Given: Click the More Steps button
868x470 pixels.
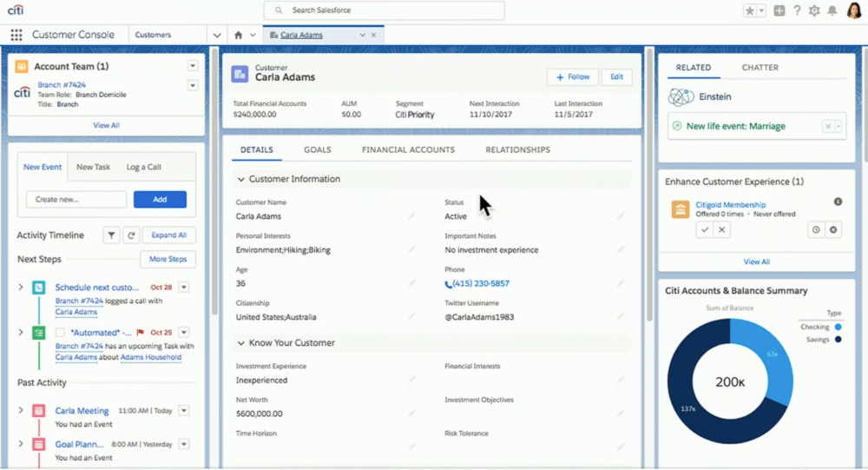Looking at the screenshot, I should point(168,260).
